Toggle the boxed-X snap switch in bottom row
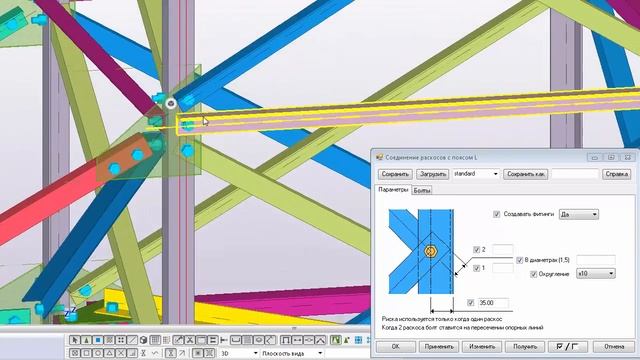 [75, 353]
